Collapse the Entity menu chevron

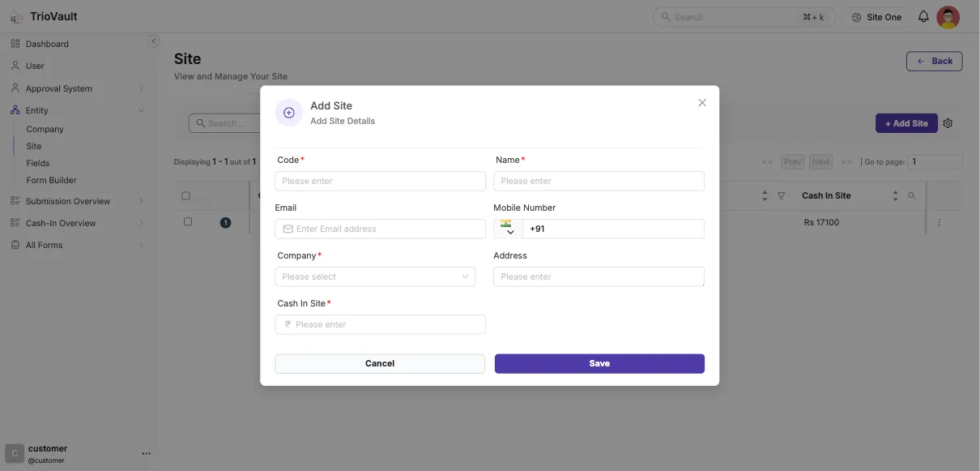143,109
